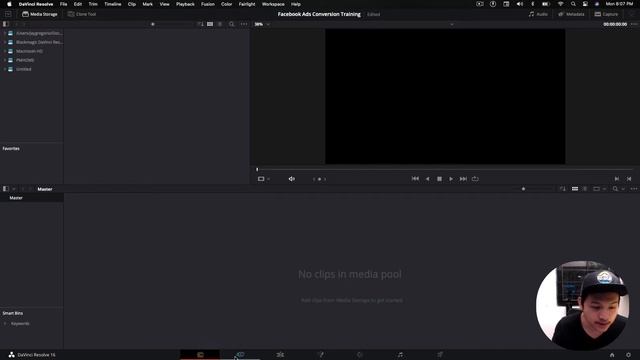
Task: Mute viewer audio speaker icon
Action: [x=291, y=179]
